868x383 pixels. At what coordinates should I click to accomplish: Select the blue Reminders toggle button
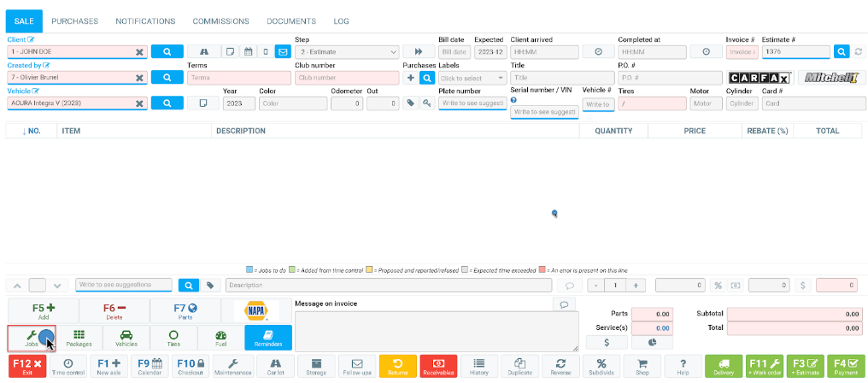pyautogui.click(x=268, y=338)
